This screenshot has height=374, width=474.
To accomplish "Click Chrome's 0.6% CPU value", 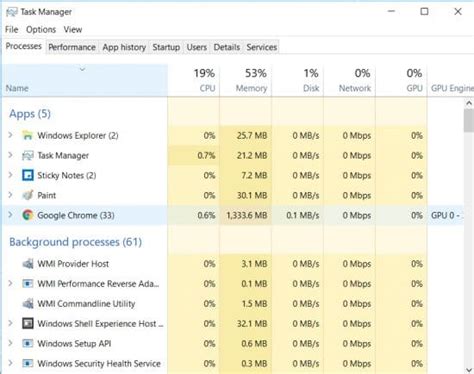I will [x=206, y=216].
